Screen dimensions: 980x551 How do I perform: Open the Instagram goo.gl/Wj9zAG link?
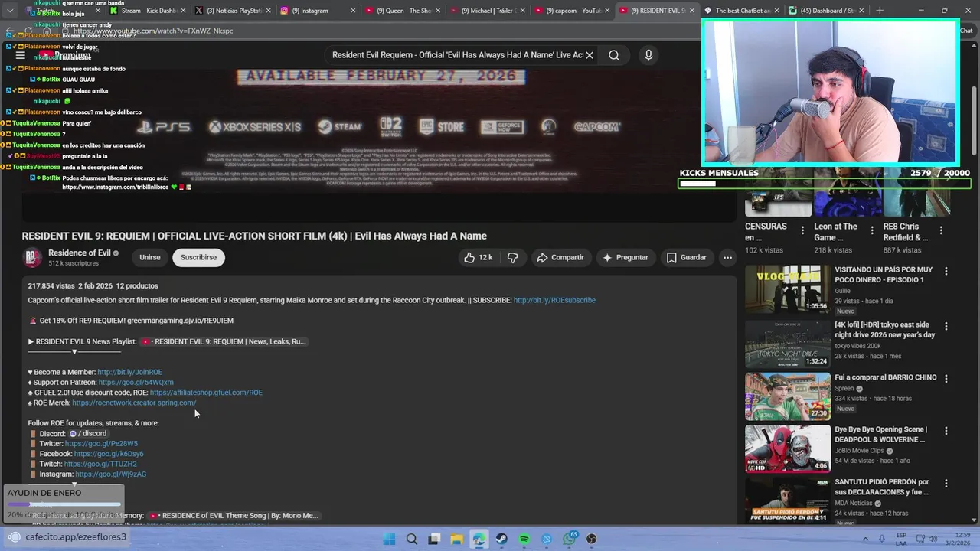(x=111, y=474)
